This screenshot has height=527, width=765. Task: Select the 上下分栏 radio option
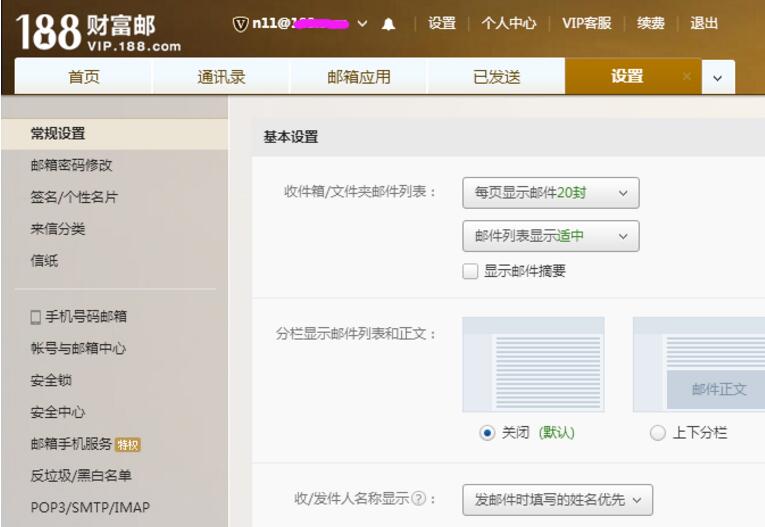657,433
